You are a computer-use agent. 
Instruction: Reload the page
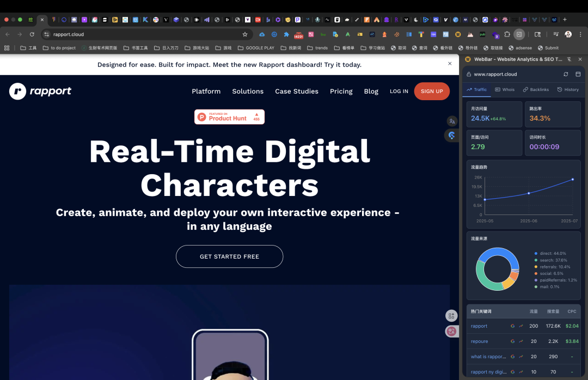point(32,34)
